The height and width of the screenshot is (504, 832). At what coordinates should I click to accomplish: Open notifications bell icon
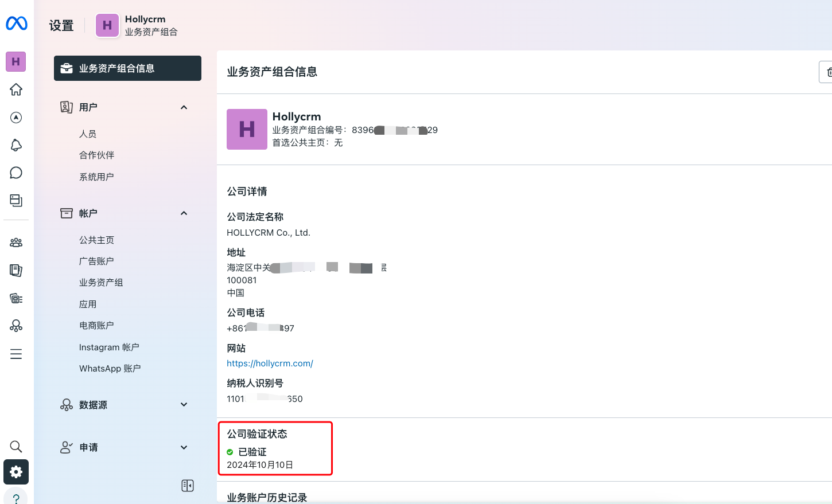(x=16, y=145)
